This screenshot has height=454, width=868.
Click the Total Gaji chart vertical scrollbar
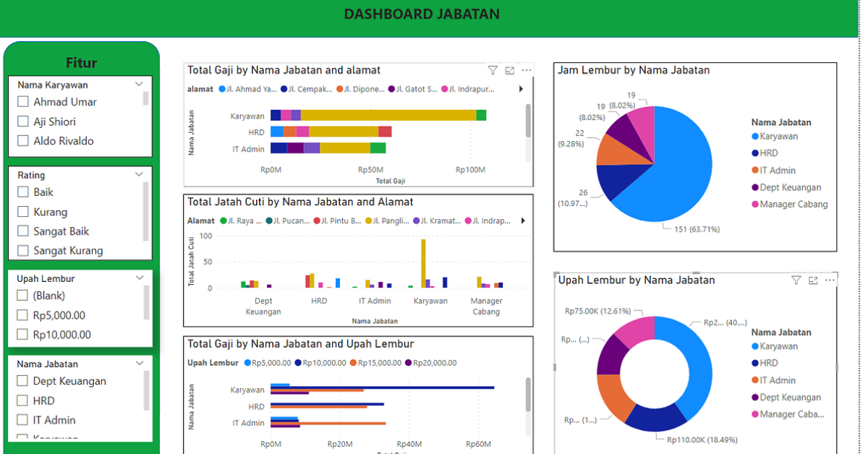(528, 120)
